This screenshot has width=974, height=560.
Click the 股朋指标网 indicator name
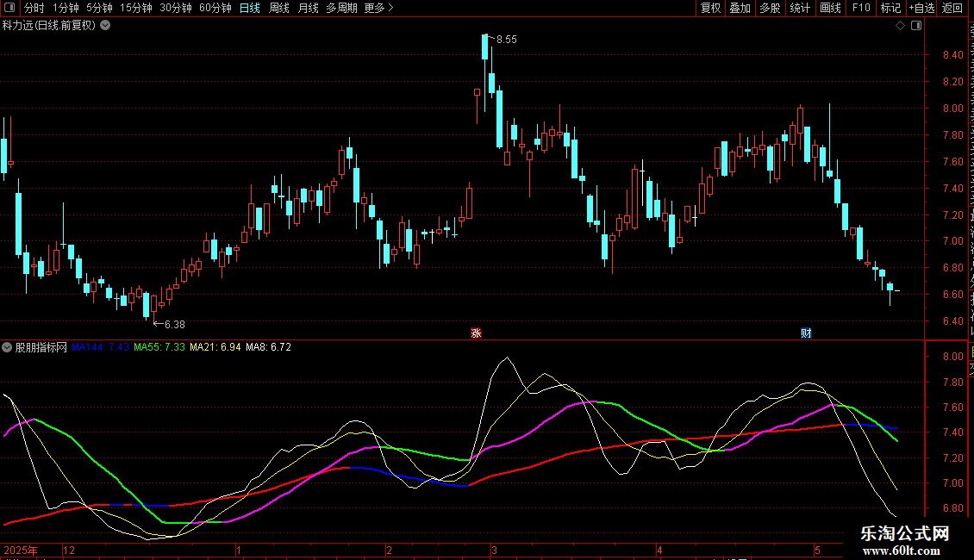pos(41,348)
